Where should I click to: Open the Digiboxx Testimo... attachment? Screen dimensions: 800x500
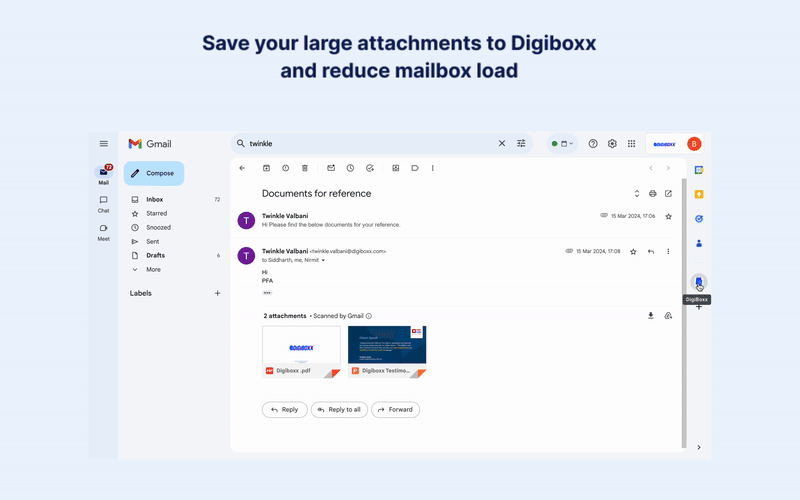(387, 352)
